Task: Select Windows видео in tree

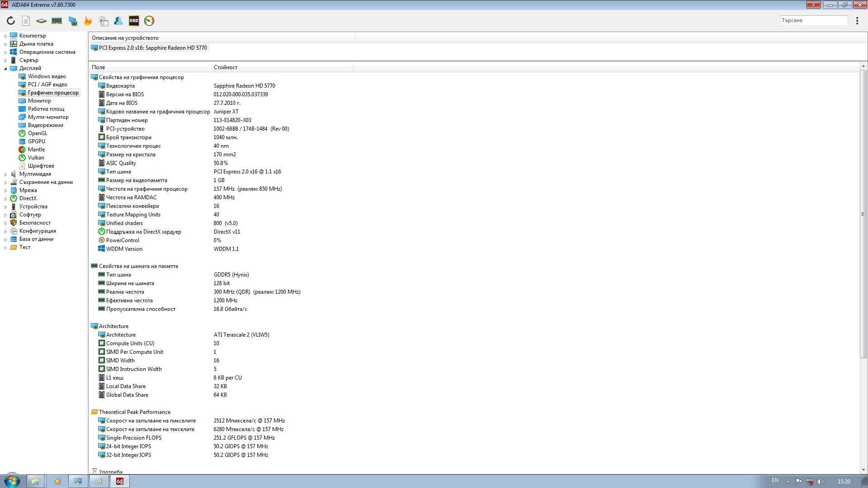Action: click(47, 76)
